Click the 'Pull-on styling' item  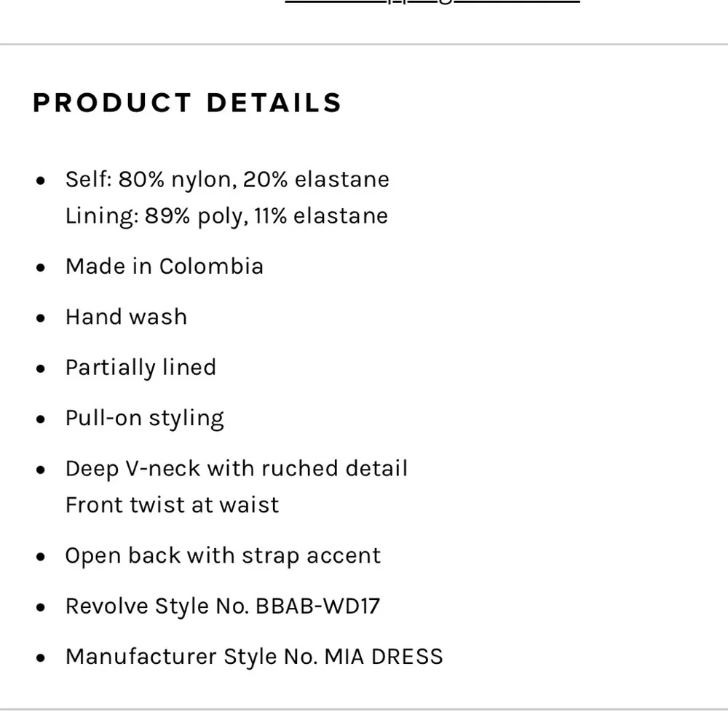pyautogui.click(x=145, y=419)
